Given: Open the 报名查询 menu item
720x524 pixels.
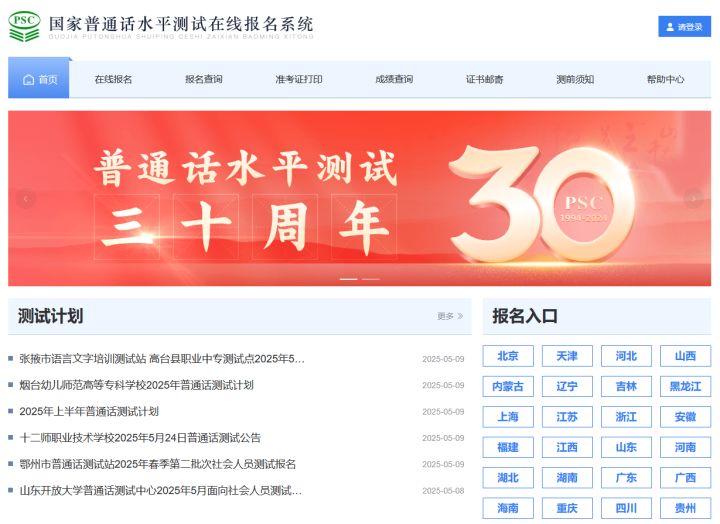Looking at the screenshot, I should tap(204, 79).
